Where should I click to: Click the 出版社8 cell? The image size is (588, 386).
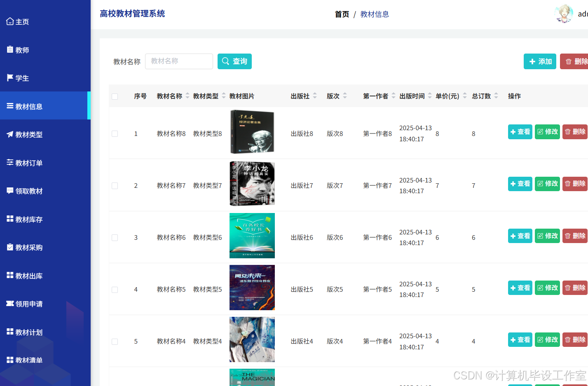pyautogui.click(x=302, y=134)
